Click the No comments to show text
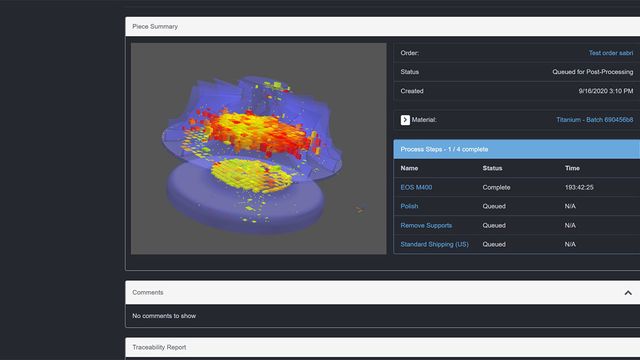Image resolution: width=640 pixels, height=360 pixels. click(x=164, y=316)
